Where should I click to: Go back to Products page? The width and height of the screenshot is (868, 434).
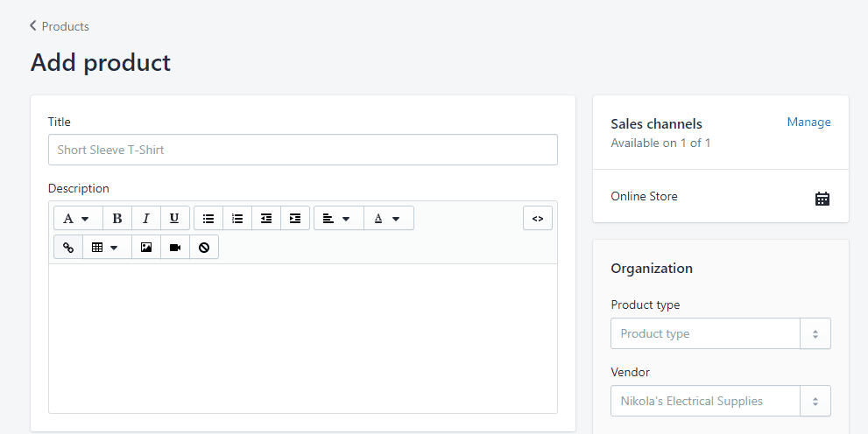(60, 26)
